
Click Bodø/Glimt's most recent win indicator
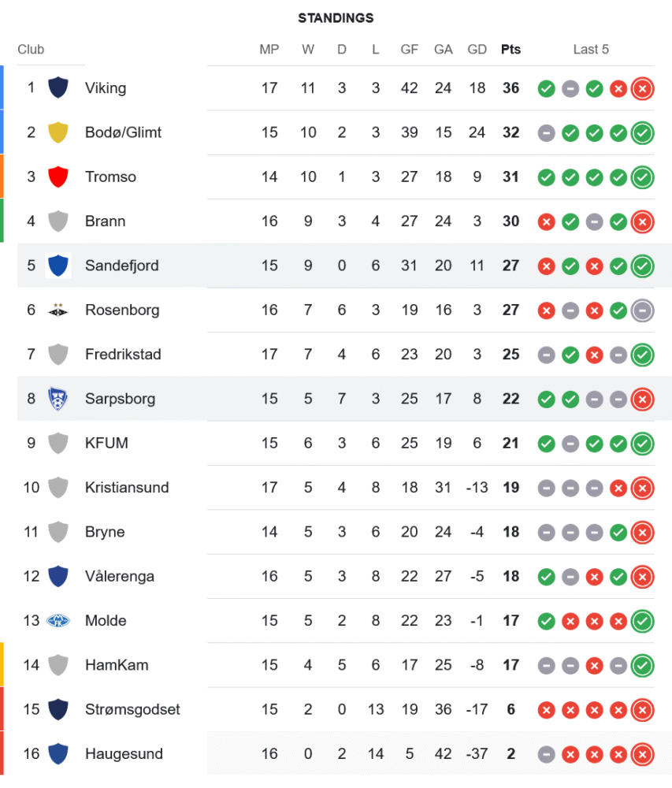(643, 132)
